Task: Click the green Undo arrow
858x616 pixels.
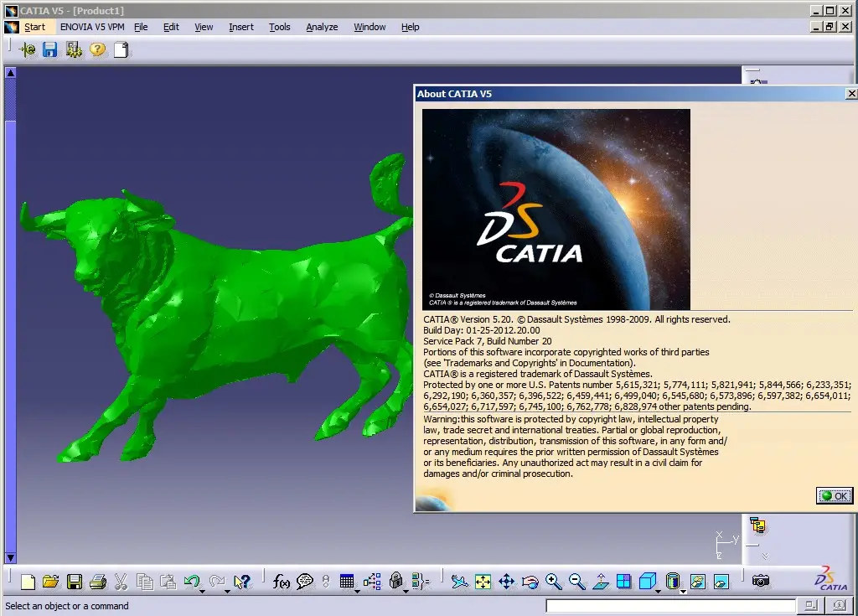Action: (x=192, y=581)
